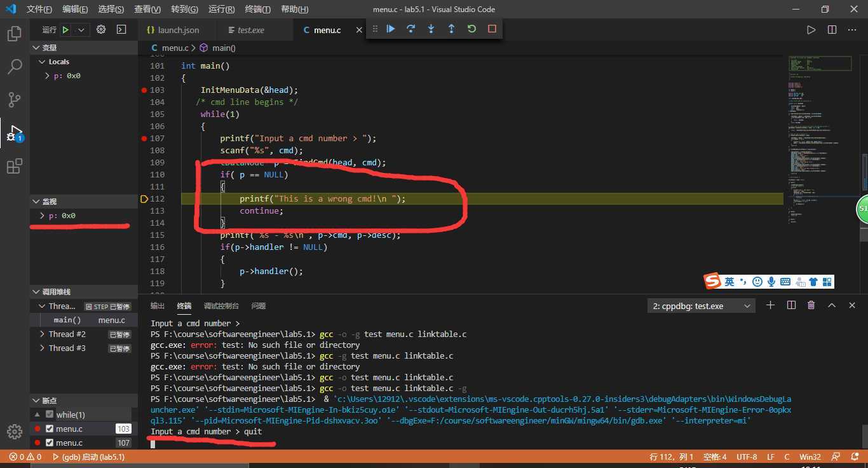Open the Source Control view

click(x=14, y=100)
